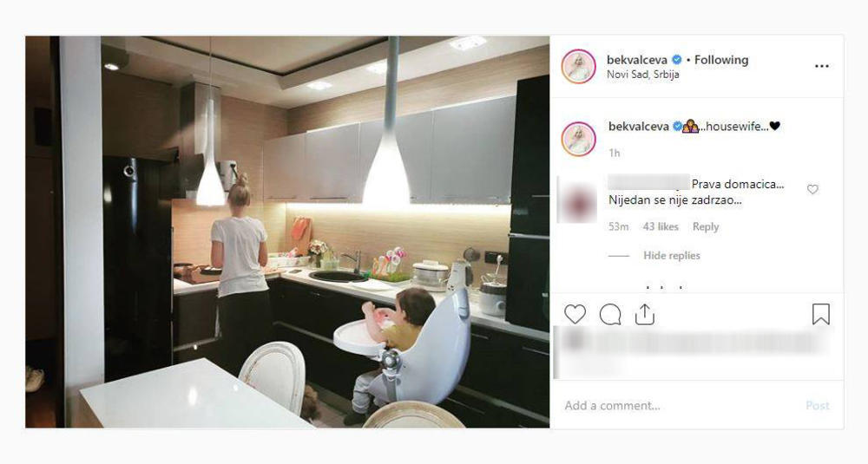Click the bekvalceva username in the header
This screenshot has height=464, width=868.
[637, 60]
